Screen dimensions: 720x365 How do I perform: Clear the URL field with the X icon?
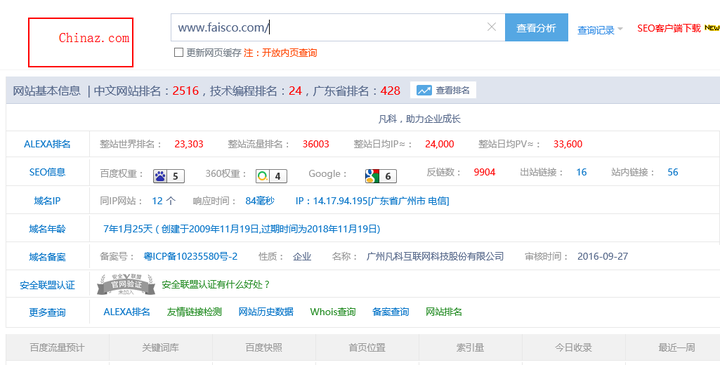pos(491,27)
